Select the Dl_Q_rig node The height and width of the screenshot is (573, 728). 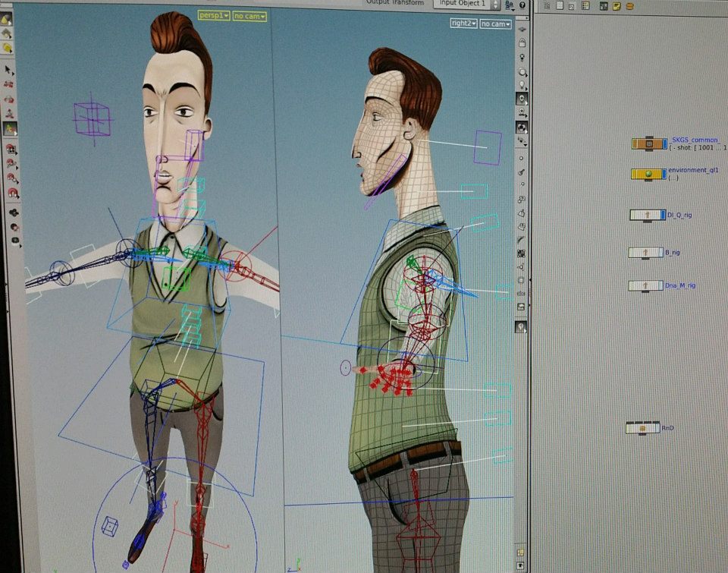pos(648,215)
